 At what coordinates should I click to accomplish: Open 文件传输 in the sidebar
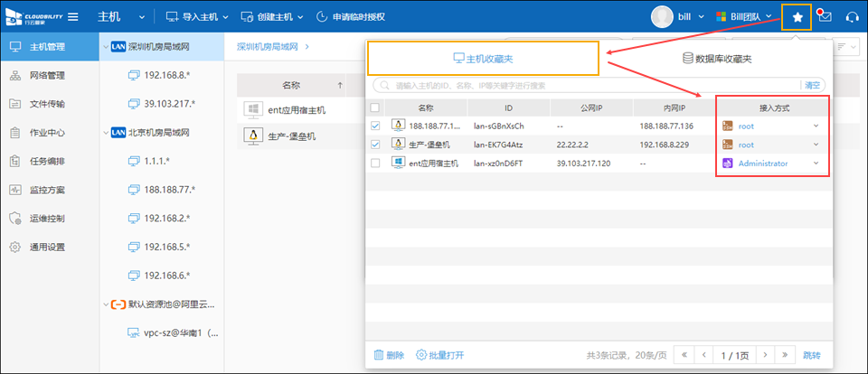pos(46,104)
